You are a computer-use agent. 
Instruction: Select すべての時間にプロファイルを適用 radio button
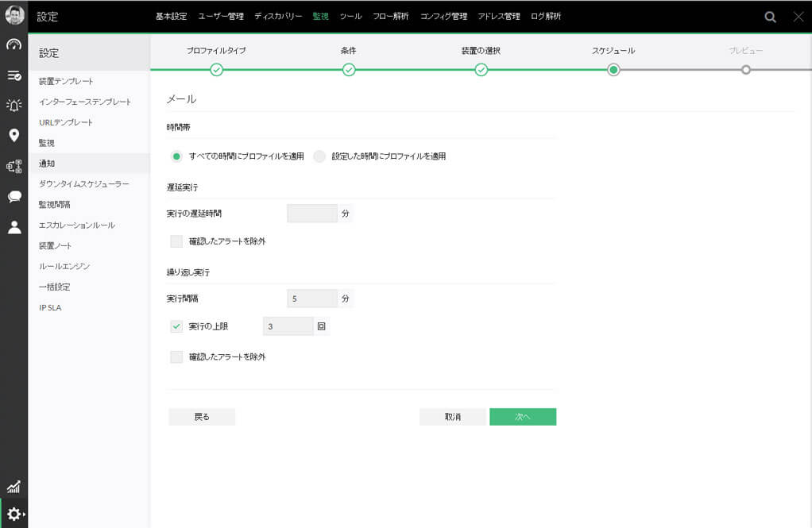(x=176, y=156)
